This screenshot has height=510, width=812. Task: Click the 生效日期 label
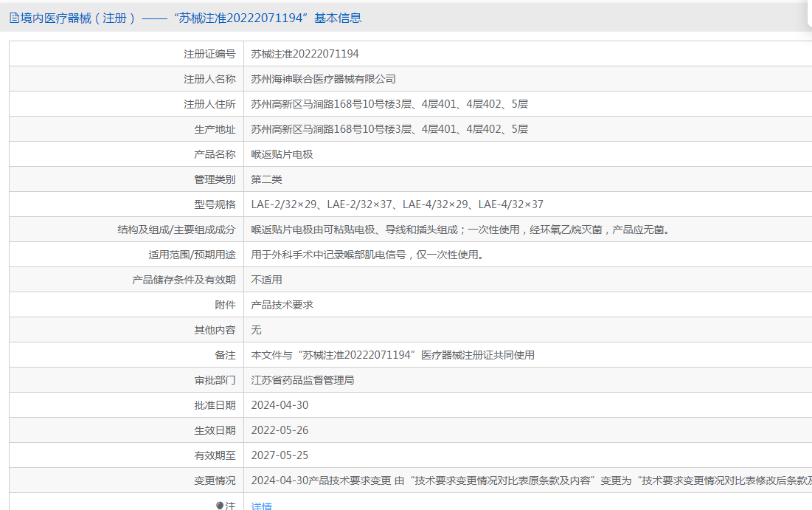pos(215,430)
